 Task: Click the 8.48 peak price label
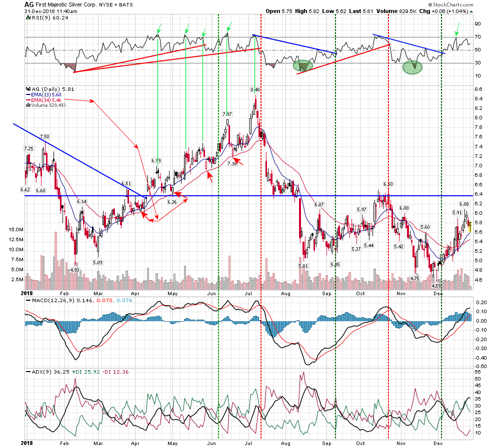(255, 90)
